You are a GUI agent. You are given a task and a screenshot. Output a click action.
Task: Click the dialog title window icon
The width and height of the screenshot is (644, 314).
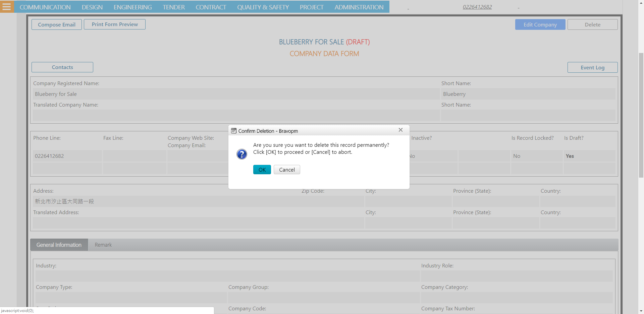[x=234, y=131]
